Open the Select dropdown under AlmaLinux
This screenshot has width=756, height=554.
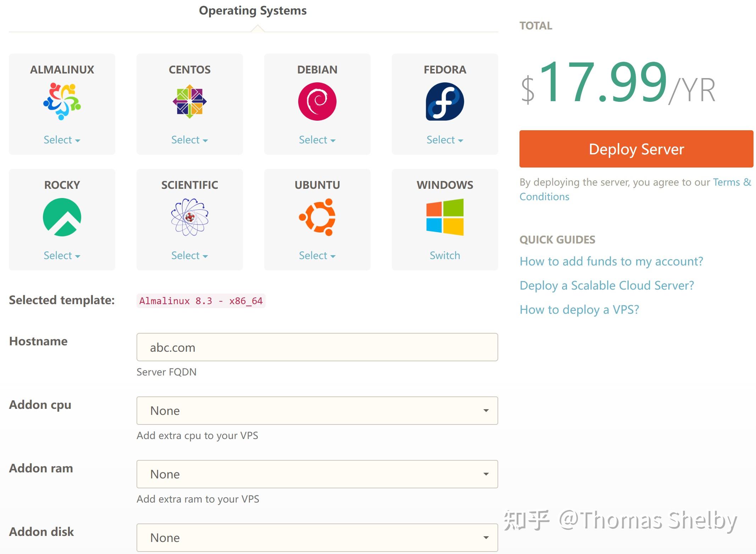(x=62, y=139)
